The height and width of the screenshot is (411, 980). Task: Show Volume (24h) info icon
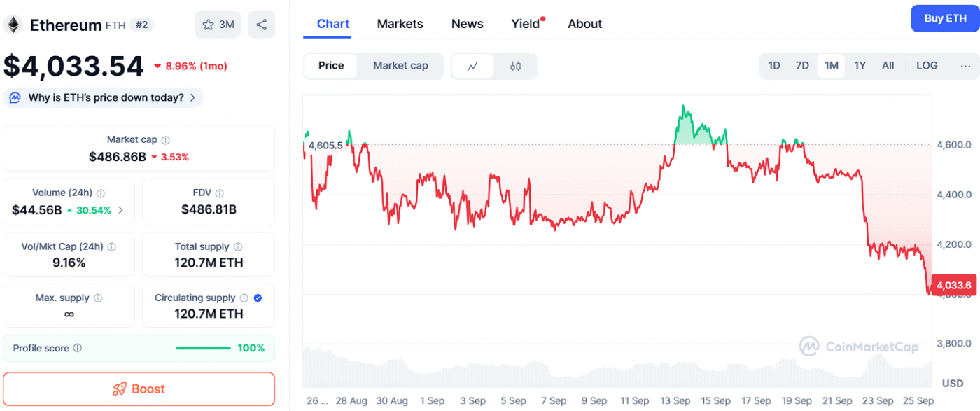101,193
